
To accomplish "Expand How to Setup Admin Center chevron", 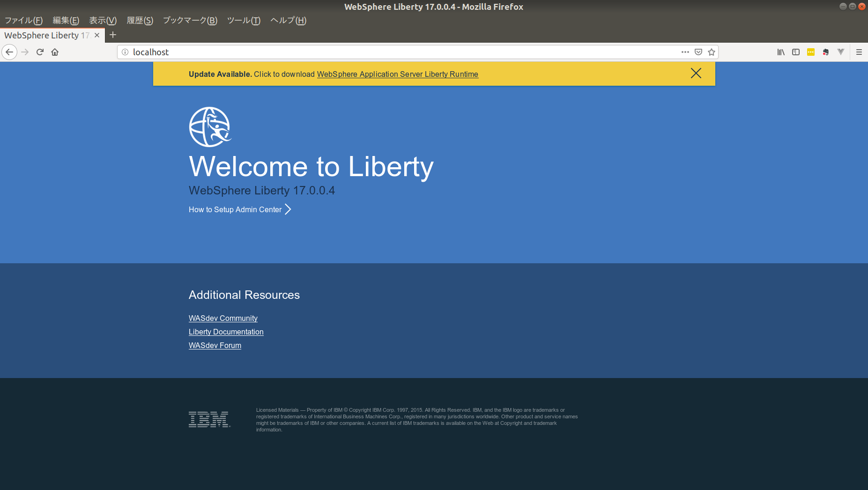I will (x=287, y=209).
